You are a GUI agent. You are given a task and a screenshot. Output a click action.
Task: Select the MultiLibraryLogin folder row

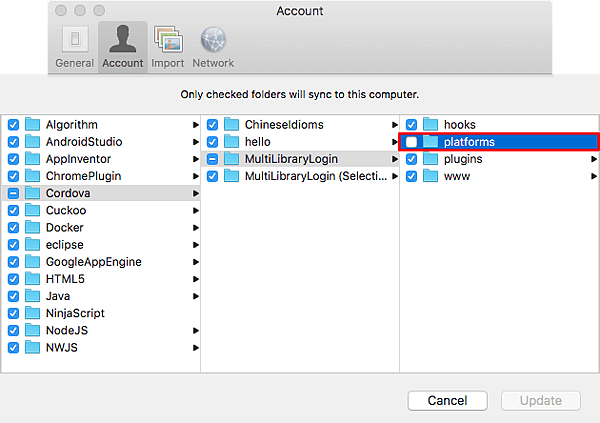[290, 159]
